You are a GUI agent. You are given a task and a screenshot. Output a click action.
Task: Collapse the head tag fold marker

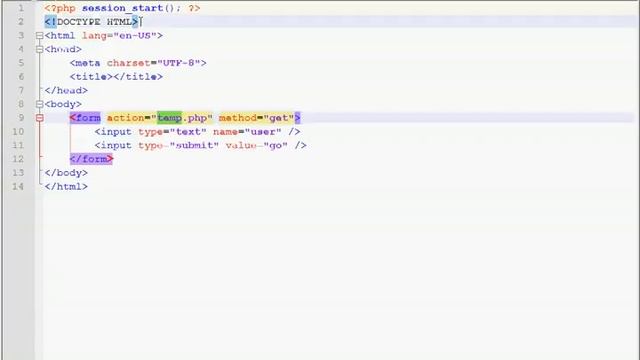(x=39, y=49)
